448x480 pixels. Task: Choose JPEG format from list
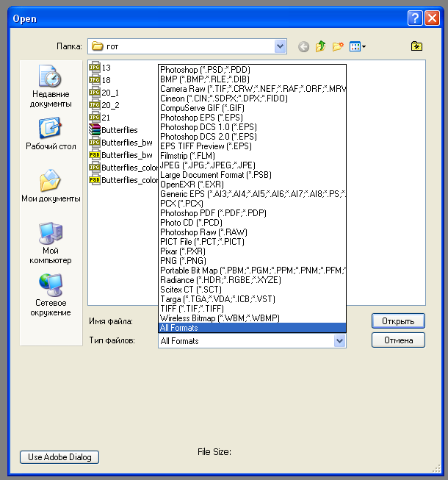click(253, 165)
